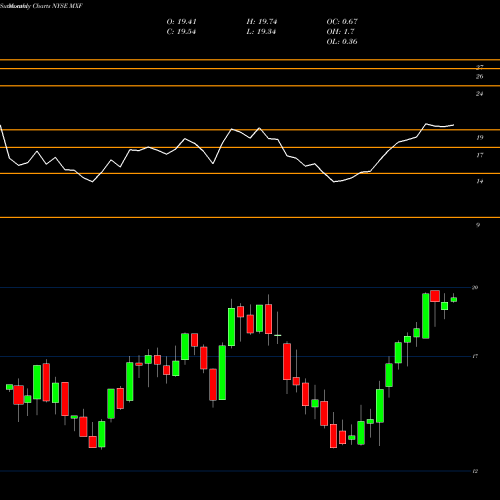Click the high value H: 19.74

(x=262, y=22)
